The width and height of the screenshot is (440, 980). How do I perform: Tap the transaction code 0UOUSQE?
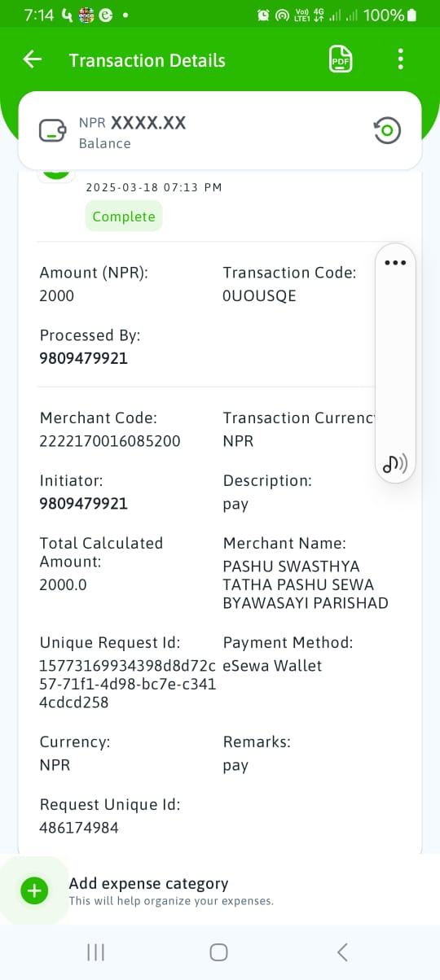259,296
